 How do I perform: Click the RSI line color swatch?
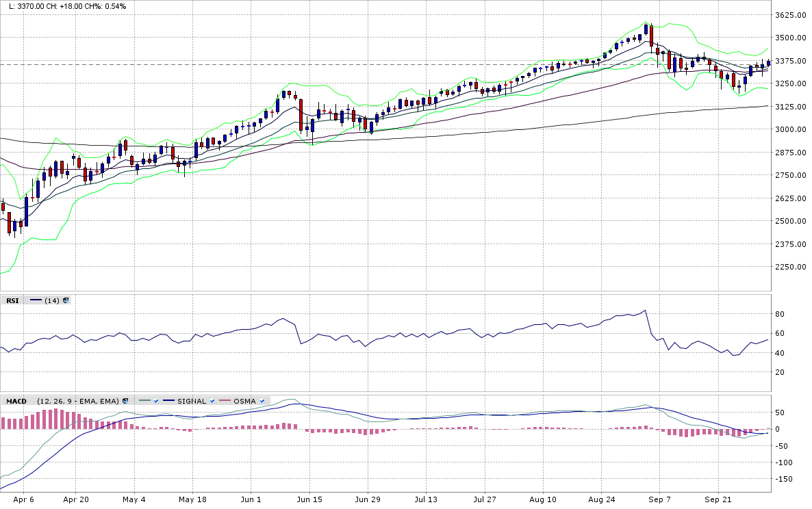coord(36,300)
